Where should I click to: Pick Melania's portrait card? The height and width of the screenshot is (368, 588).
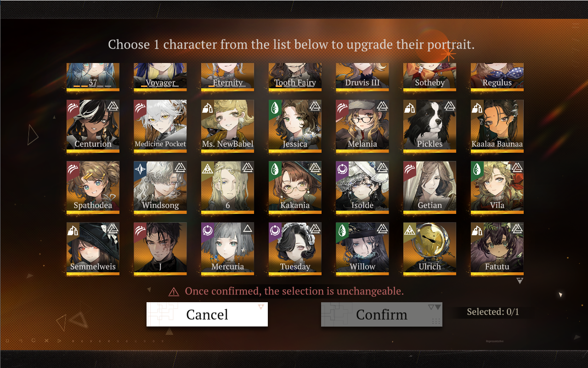[362, 126]
